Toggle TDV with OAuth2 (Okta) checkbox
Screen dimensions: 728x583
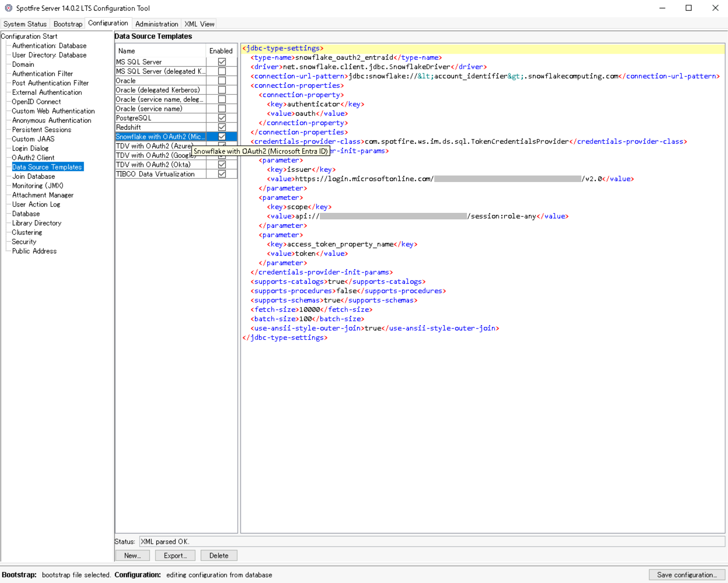pyautogui.click(x=222, y=164)
